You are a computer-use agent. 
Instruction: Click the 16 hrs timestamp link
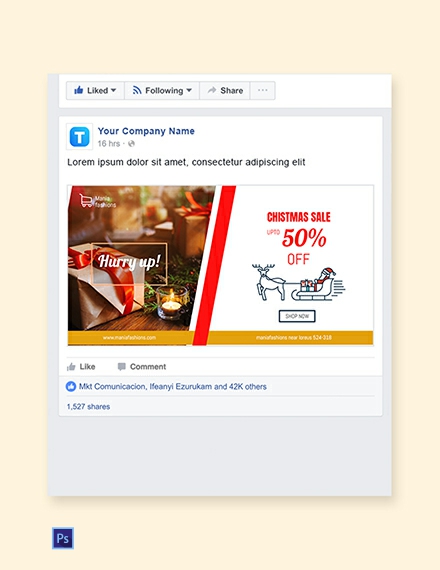(109, 144)
